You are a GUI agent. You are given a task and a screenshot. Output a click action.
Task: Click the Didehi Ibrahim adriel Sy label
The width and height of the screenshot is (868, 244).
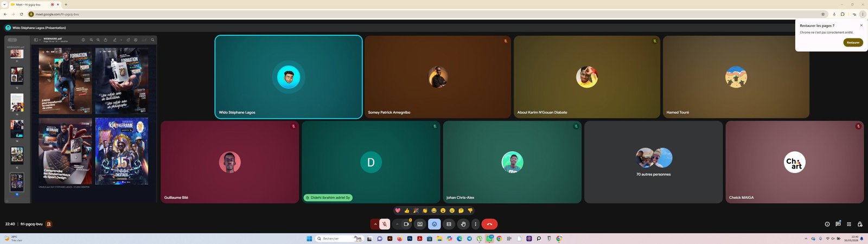[328, 198]
